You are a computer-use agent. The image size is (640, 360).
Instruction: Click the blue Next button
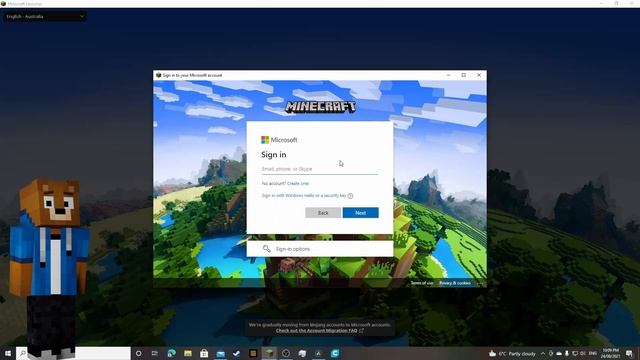[x=360, y=213]
